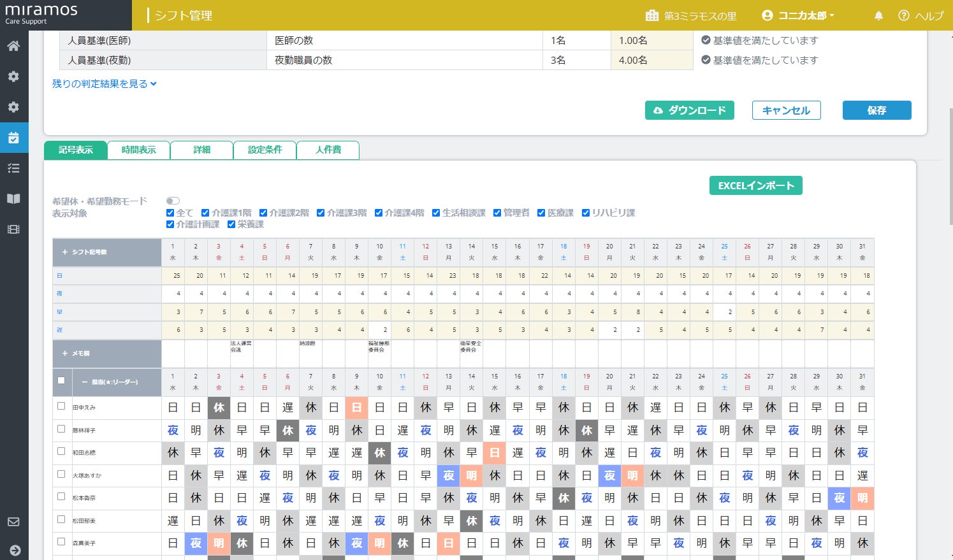Select the row checkbox for 田中えみ
This screenshot has height=560, width=953.
tap(61, 406)
